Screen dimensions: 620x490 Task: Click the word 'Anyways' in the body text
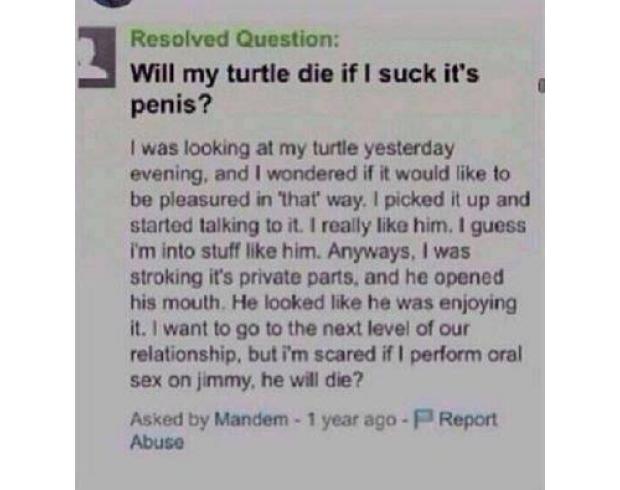click(x=369, y=252)
